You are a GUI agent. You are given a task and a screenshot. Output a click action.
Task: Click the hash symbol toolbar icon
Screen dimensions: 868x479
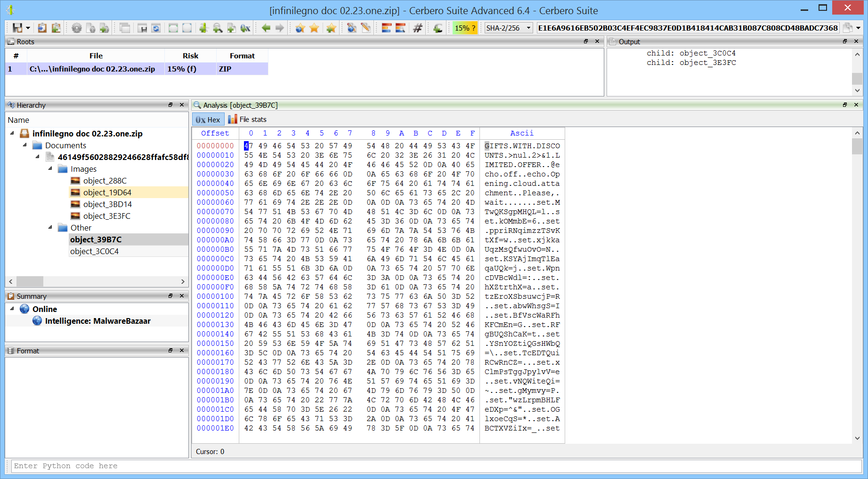tap(417, 28)
